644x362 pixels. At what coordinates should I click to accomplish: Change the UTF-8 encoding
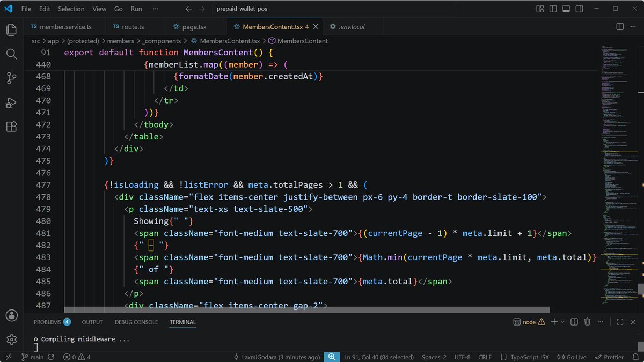[462, 357]
